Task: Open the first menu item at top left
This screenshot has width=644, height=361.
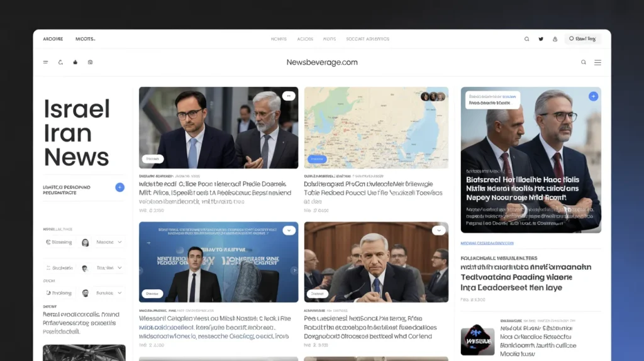Action: coord(53,39)
